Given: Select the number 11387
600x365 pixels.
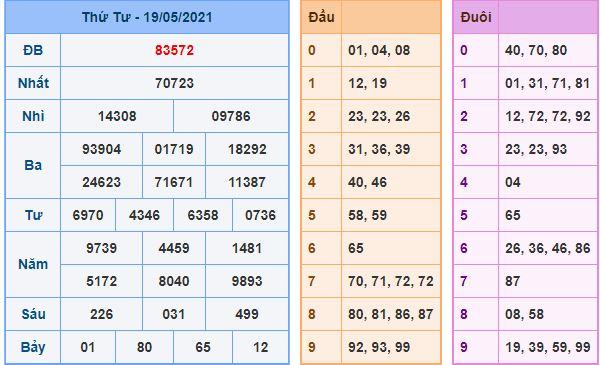Looking at the screenshot, I should pyautogui.click(x=247, y=182).
